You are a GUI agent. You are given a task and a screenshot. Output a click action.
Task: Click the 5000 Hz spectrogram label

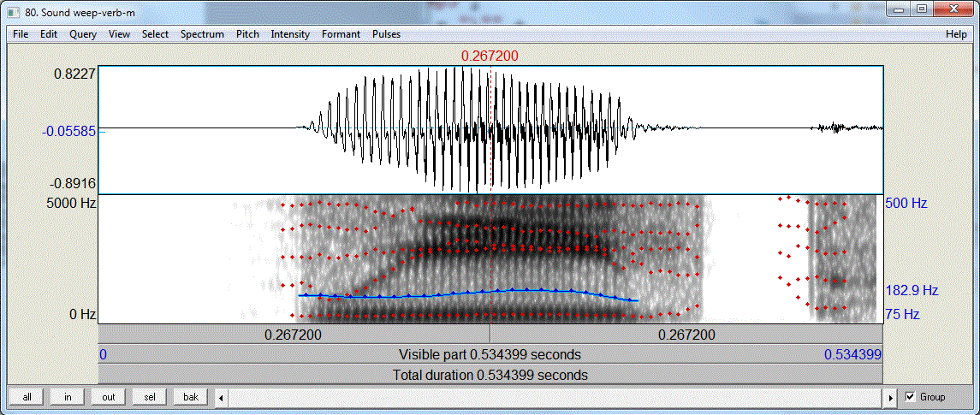pyautogui.click(x=73, y=203)
